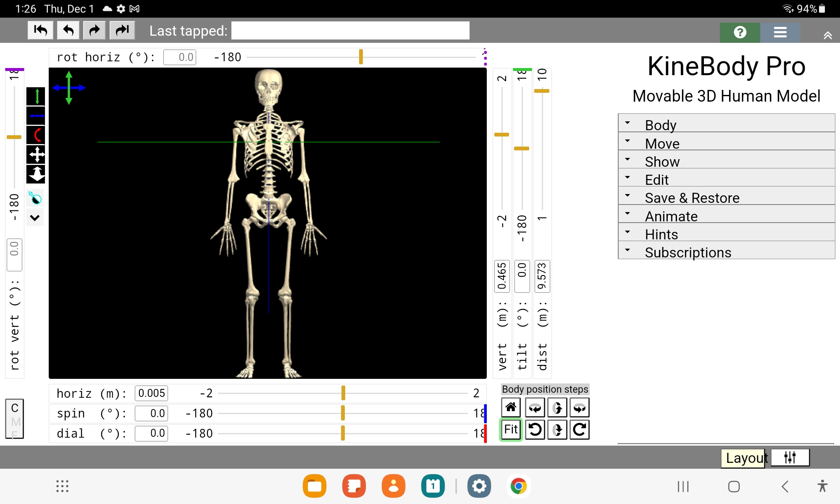This screenshot has height=504, width=840.
Task: Click the spin-right body step icon
Action: (580, 407)
